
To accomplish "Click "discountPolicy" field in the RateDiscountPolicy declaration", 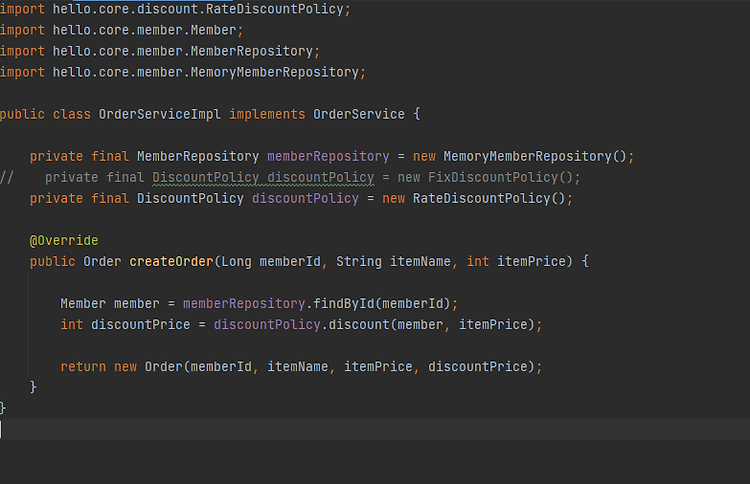I will [x=305, y=198].
